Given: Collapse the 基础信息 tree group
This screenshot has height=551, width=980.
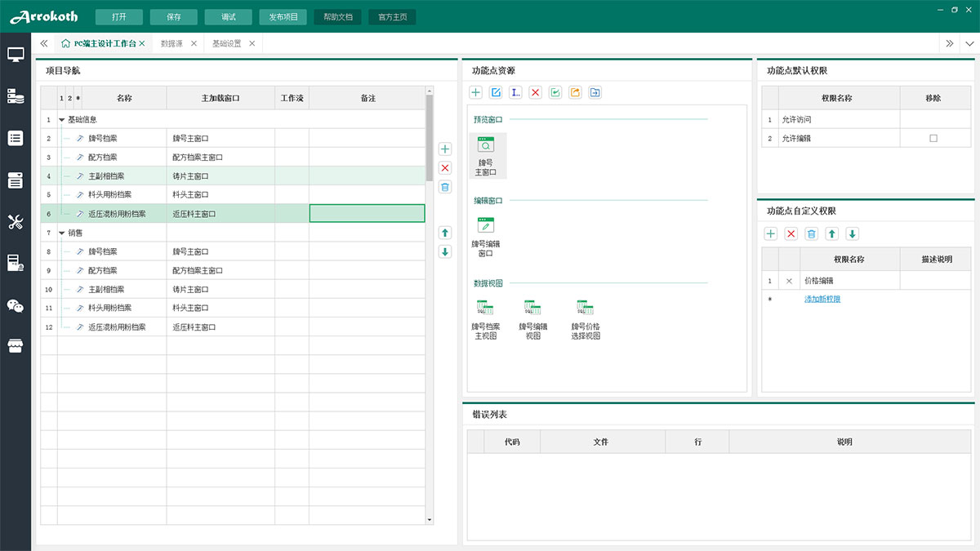Looking at the screenshot, I should click(62, 120).
